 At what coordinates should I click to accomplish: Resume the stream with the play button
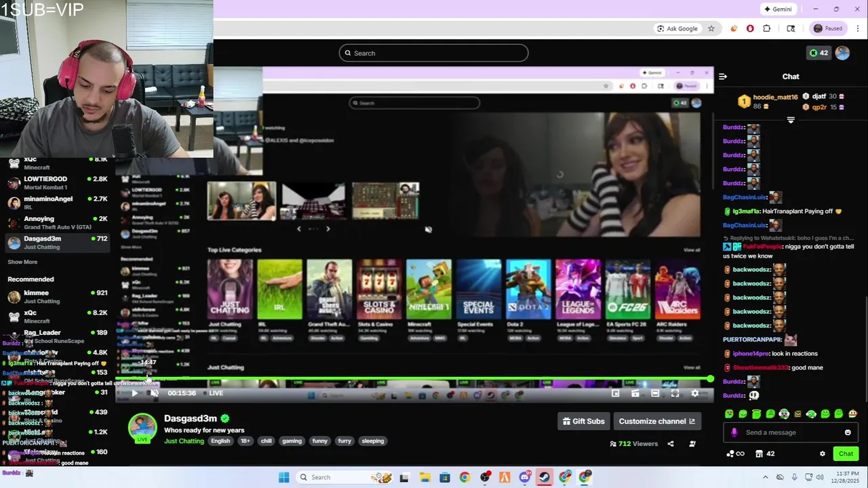tap(134, 393)
